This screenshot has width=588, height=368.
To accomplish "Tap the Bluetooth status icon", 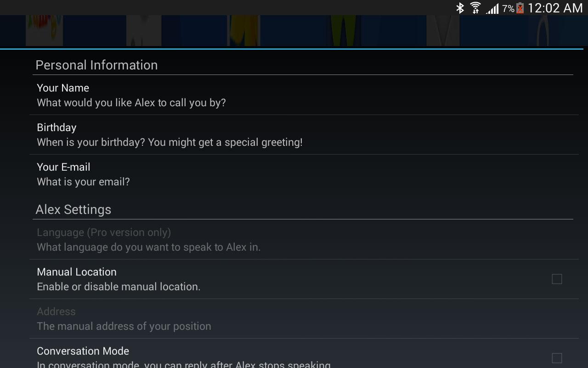I will click(x=460, y=8).
